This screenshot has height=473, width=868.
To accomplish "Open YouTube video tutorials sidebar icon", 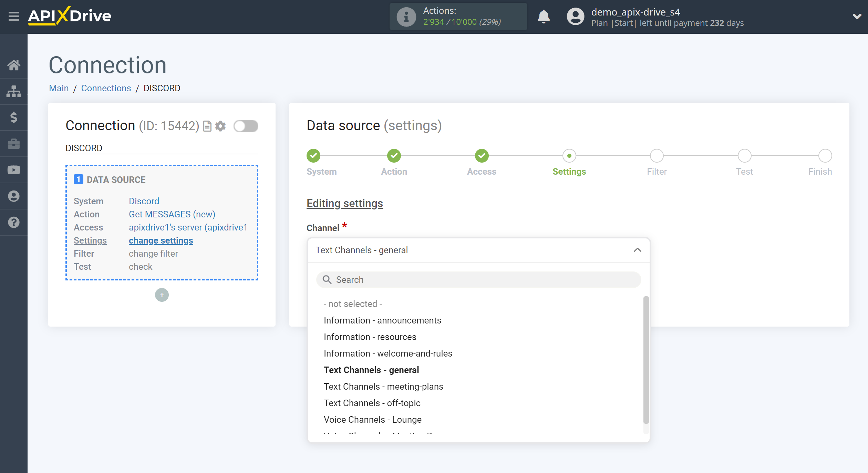I will (x=14, y=170).
